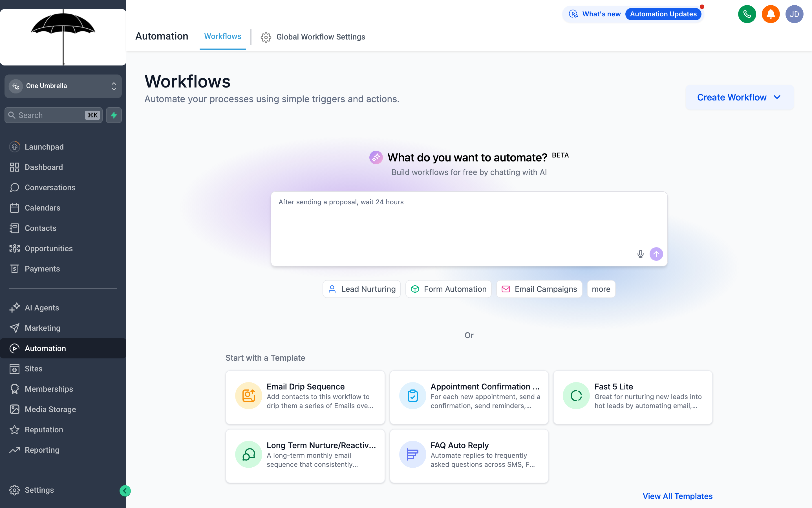
Task: Click the Automation Updates pill button
Action: [663, 14]
